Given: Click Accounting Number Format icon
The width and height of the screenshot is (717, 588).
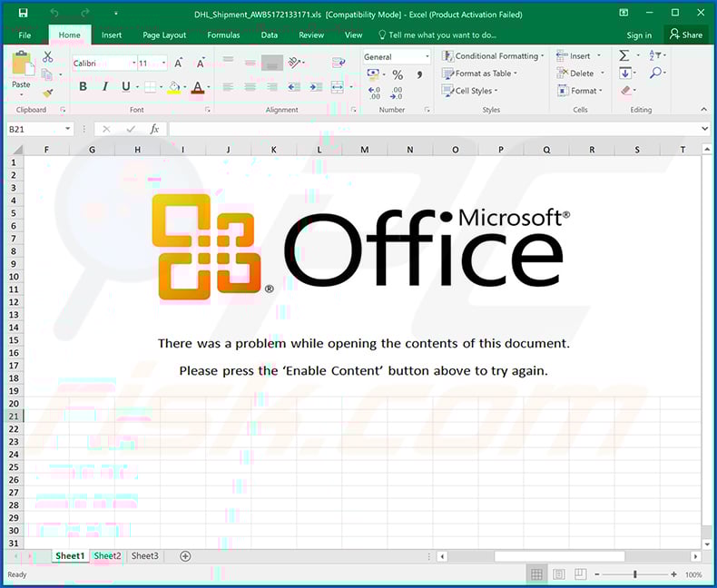Looking at the screenshot, I should point(374,74).
